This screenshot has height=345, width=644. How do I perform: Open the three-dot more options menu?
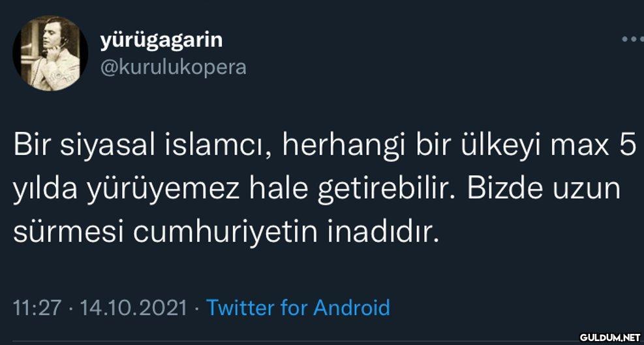(x=632, y=39)
